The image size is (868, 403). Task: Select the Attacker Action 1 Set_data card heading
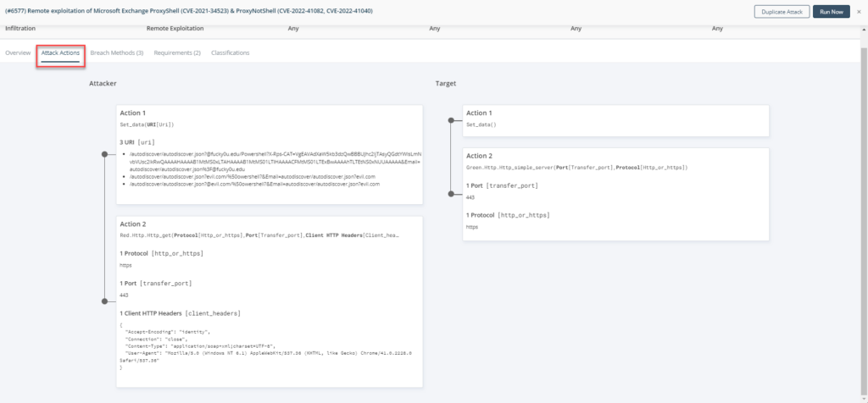pyautogui.click(x=131, y=113)
